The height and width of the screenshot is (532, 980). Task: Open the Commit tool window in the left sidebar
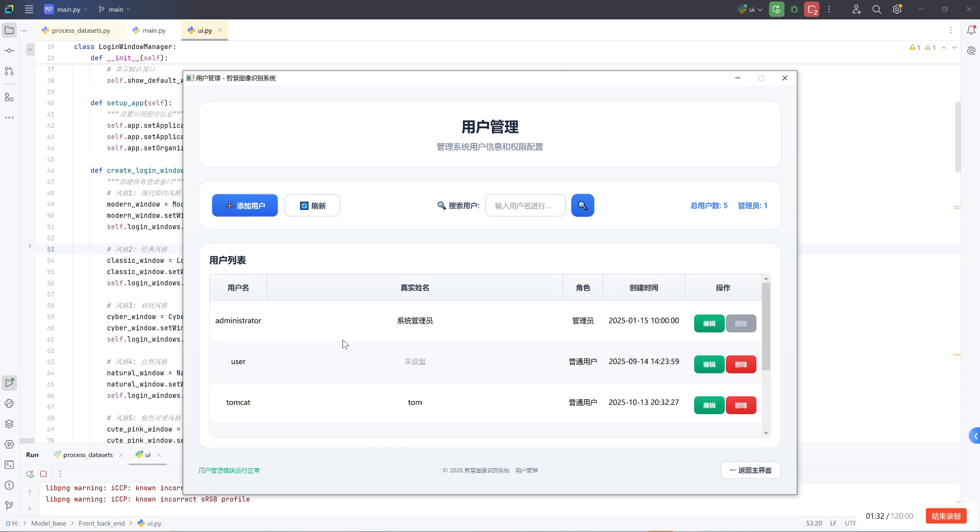click(x=9, y=50)
